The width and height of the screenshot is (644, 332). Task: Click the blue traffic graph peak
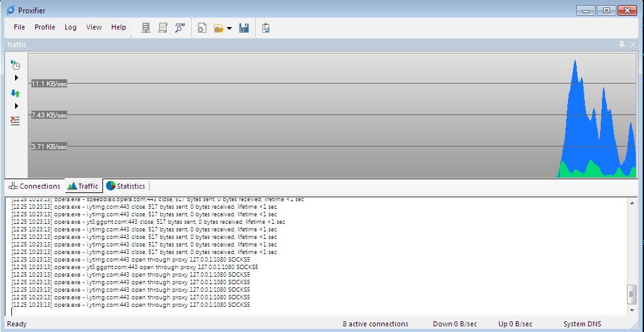click(x=575, y=62)
